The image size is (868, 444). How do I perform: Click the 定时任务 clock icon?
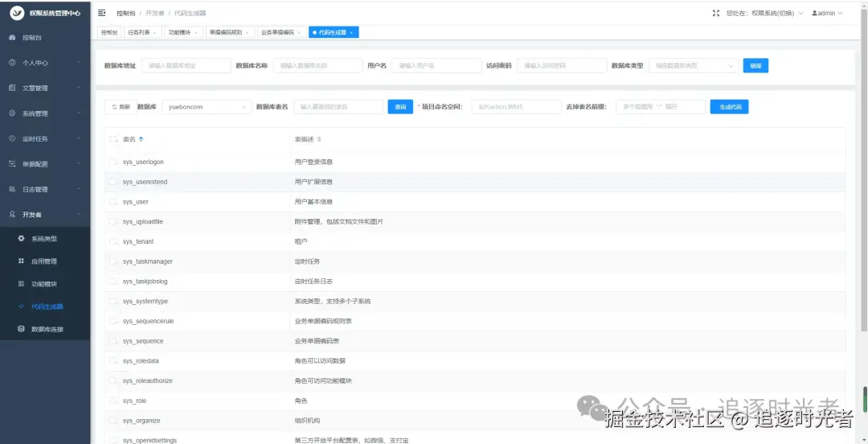[x=12, y=138]
